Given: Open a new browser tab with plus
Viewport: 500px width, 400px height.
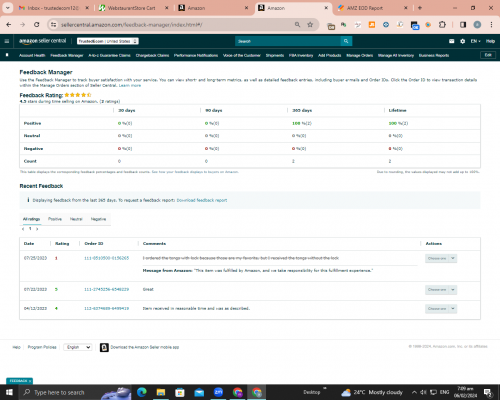Looking at the screenshot, I should [x=420, y=8].
